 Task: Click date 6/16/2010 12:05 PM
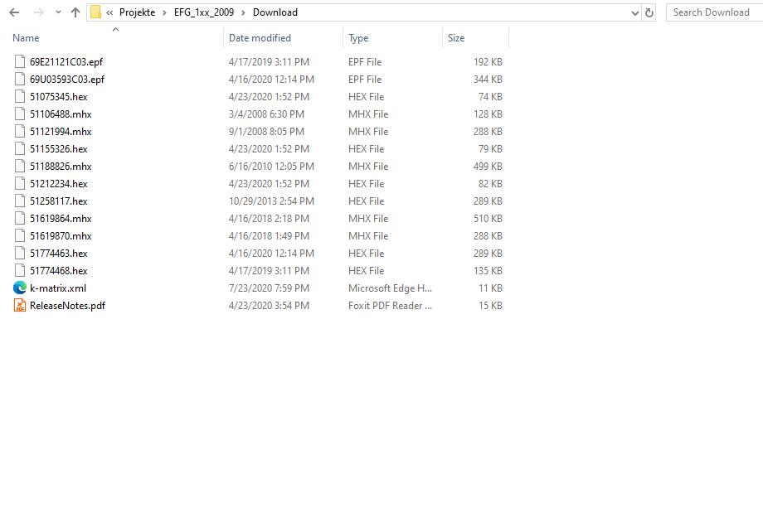click(271, 167)
